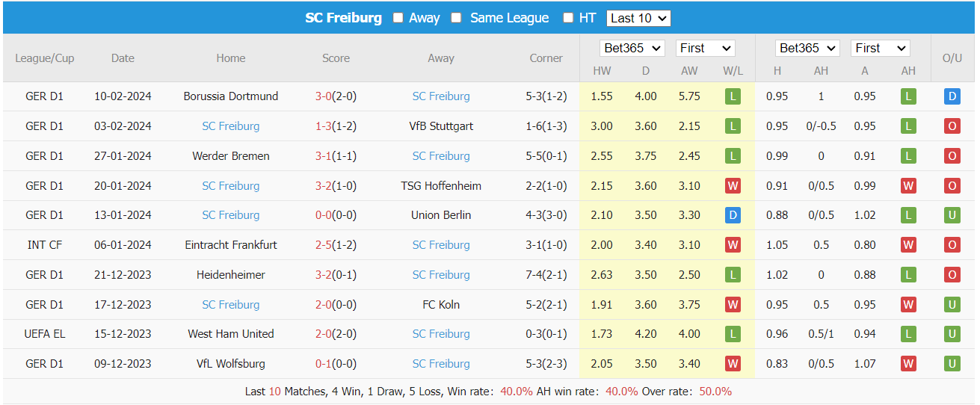This screenshot has width=980, height=405.
Task: Click the SC Freiburg link in the Werder Bremen row
Action: (x=441, y=156)
